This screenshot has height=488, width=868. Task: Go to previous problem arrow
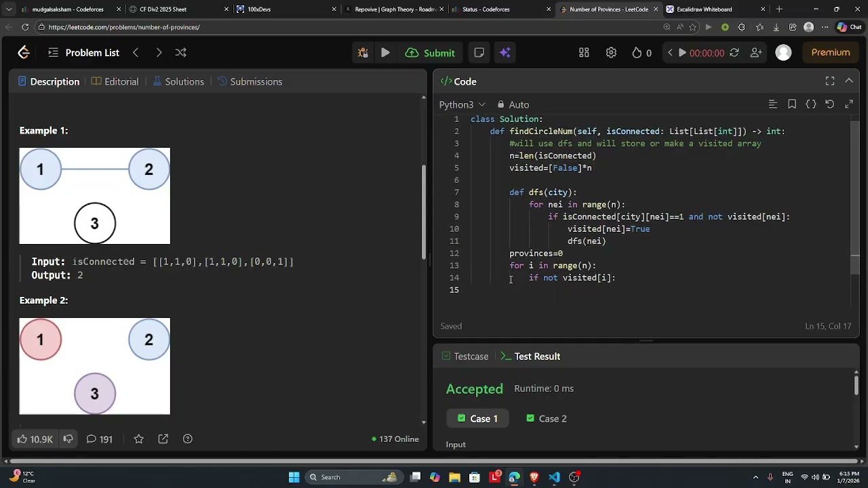pyautogui.click(x=136, y=52)
